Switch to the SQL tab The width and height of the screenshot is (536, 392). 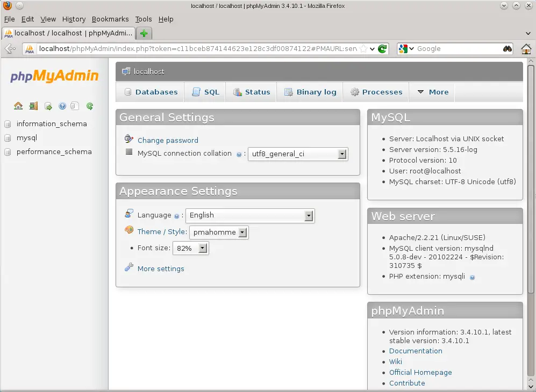(x=205, y=92)
